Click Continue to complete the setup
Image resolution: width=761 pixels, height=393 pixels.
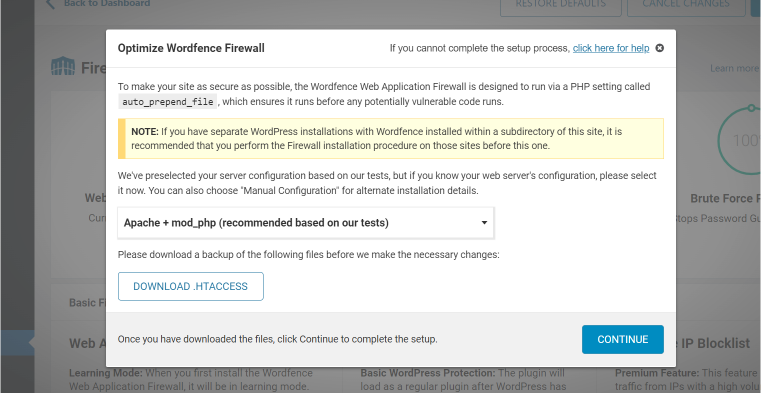tap(623, 339)
